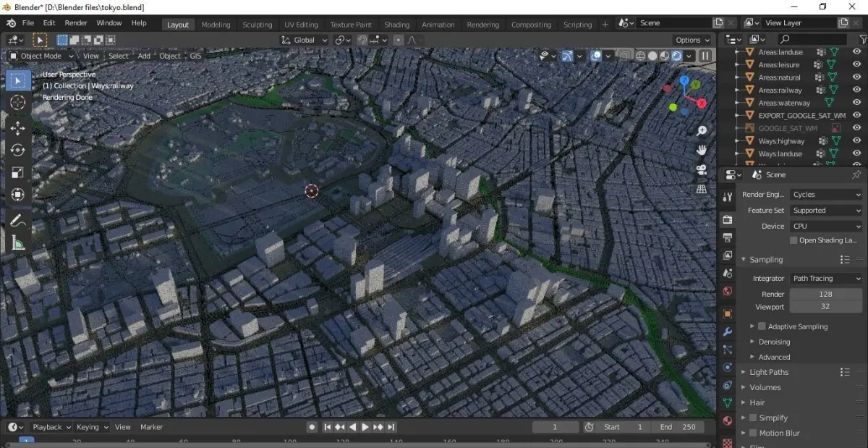Switch to the Compositing workspace tab

[x=531, y=25]
